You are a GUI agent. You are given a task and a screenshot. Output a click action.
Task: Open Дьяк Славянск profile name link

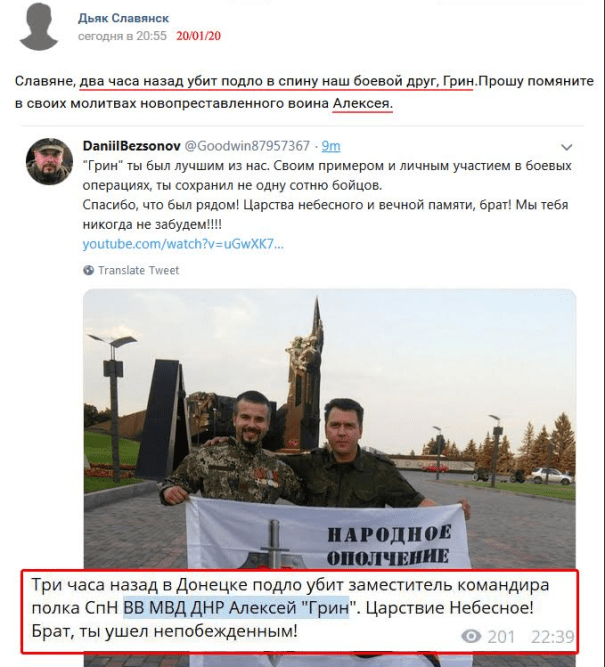(123, 18)
